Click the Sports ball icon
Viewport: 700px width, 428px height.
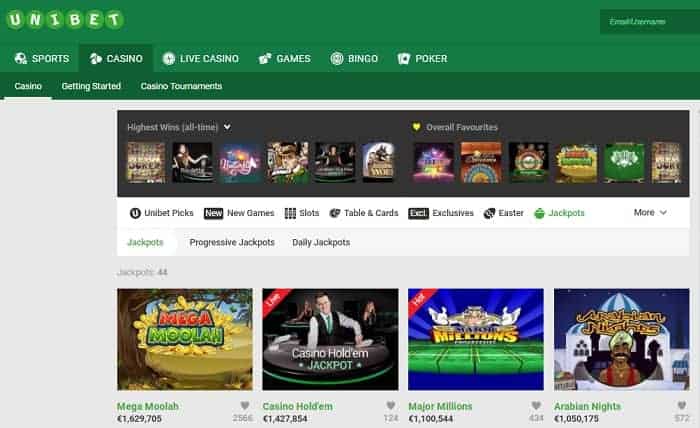[x=21, y=58]
